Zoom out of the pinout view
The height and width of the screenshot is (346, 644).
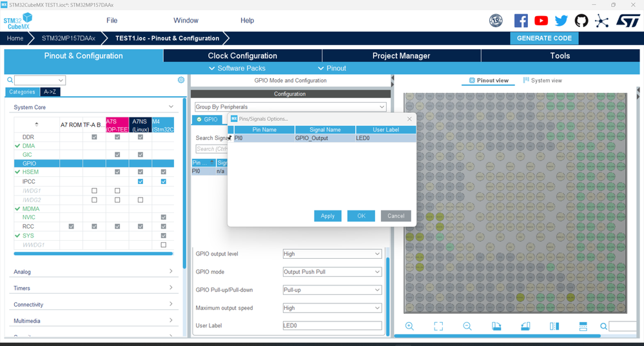pos(467,326)
